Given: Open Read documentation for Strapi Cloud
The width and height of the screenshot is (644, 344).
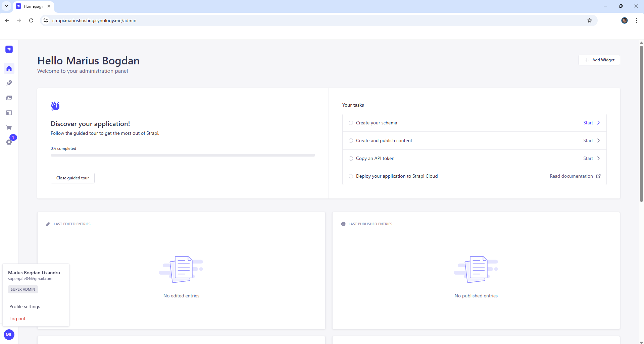Looking at the screenshot, I should point(572,176).
